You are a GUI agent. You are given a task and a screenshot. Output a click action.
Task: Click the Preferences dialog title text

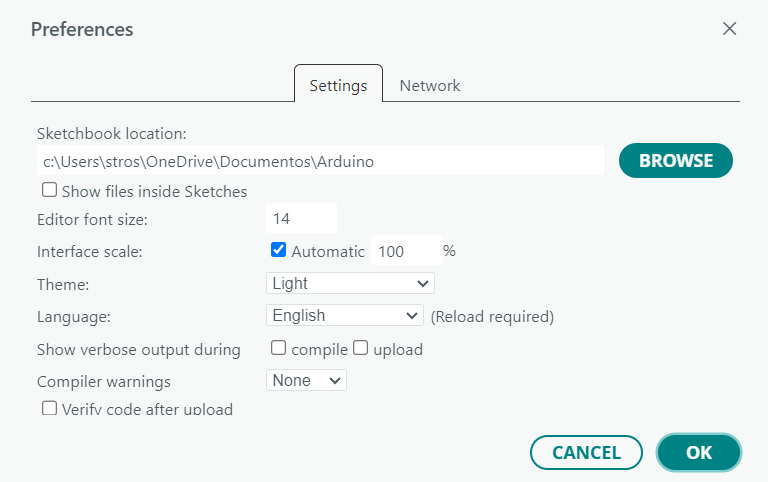(x=82, y=29)
